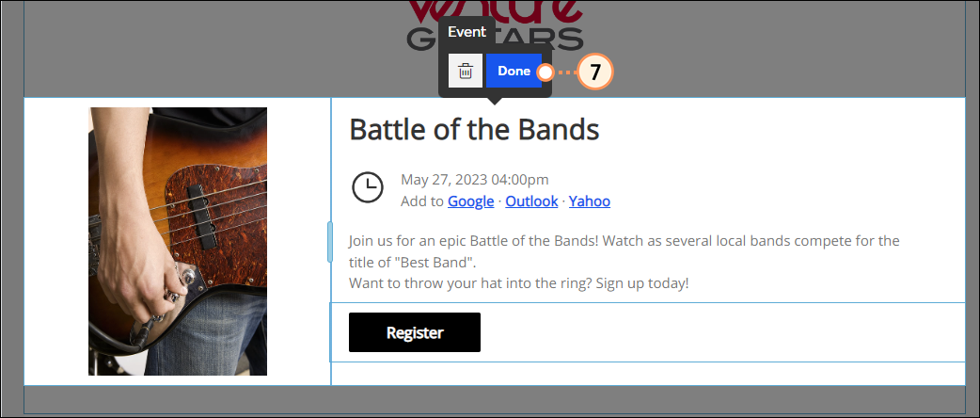Click the 'Add to' label text

422,201
